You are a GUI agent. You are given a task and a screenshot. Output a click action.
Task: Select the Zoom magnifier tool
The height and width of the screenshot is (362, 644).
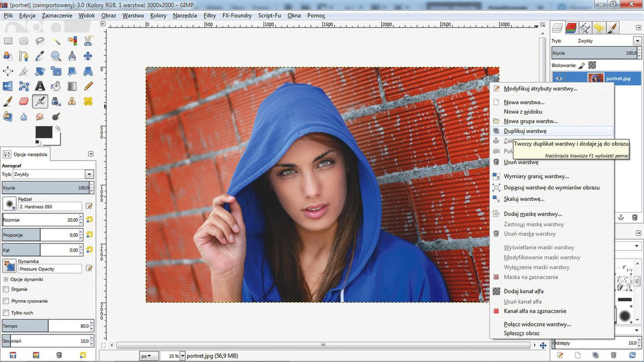point(56,56)
